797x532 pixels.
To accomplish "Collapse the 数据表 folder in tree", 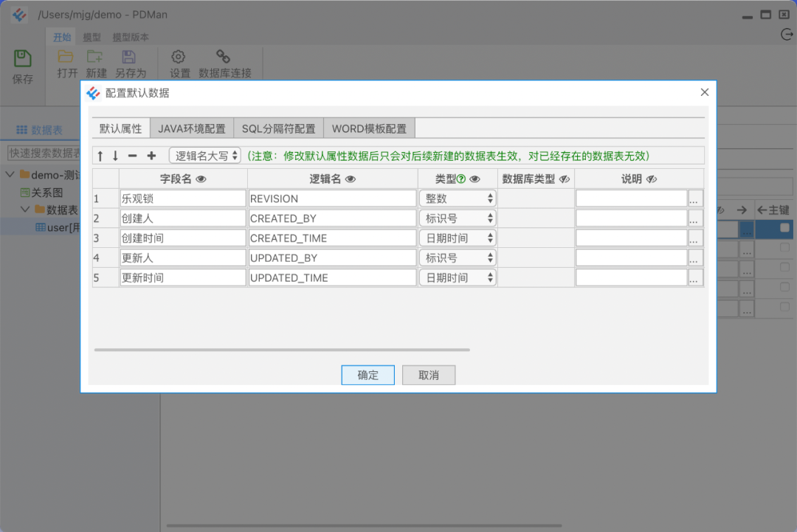I will (25, 210).
